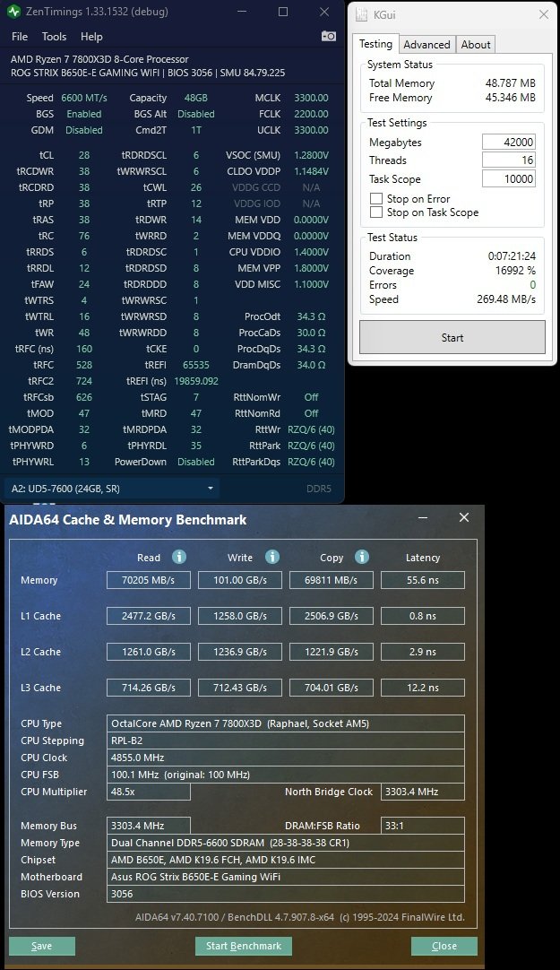Click the CPU Stepping value RPL-B2

tap(286, 740)
